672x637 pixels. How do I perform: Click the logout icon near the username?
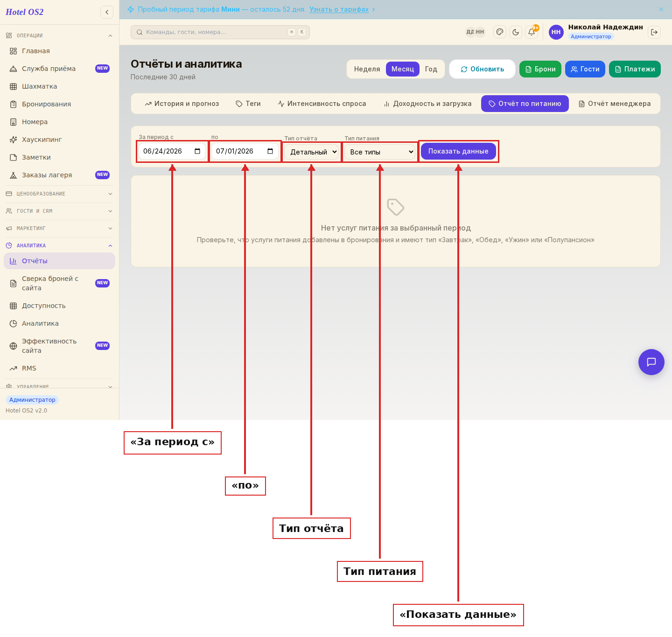click(x=654, y=32)
